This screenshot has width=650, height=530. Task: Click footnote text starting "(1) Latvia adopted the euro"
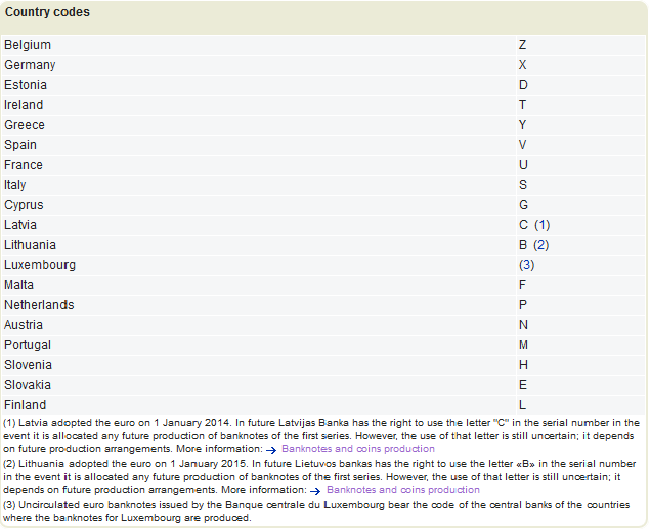coord(321,436)
